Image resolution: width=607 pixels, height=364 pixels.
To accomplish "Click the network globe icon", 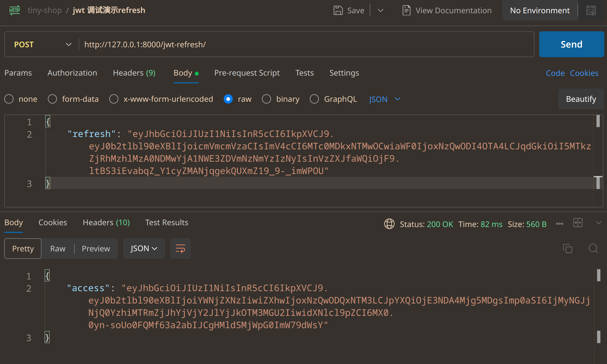I will tap(389, 224).
